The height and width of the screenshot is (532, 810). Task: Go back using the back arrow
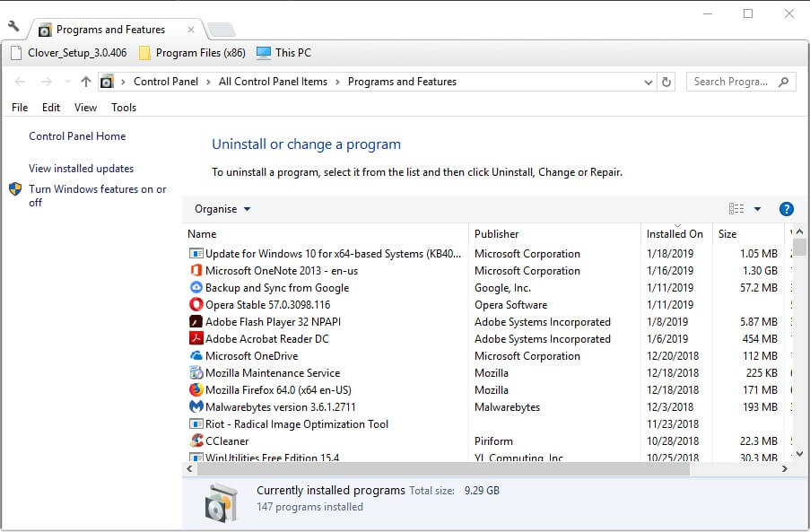point(20,82)
